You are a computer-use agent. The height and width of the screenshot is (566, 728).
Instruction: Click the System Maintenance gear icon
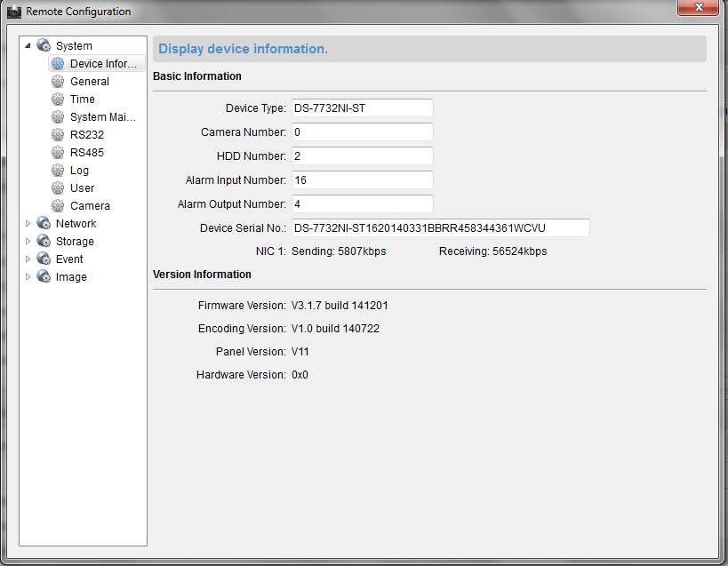coord(58,117)
